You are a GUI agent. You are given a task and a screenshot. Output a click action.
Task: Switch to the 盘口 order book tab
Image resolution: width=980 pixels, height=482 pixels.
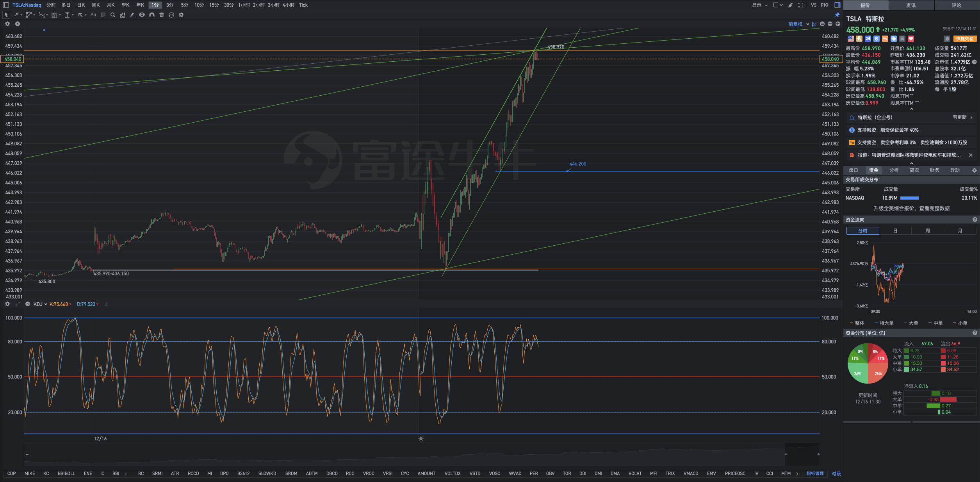tap(853, 170)
